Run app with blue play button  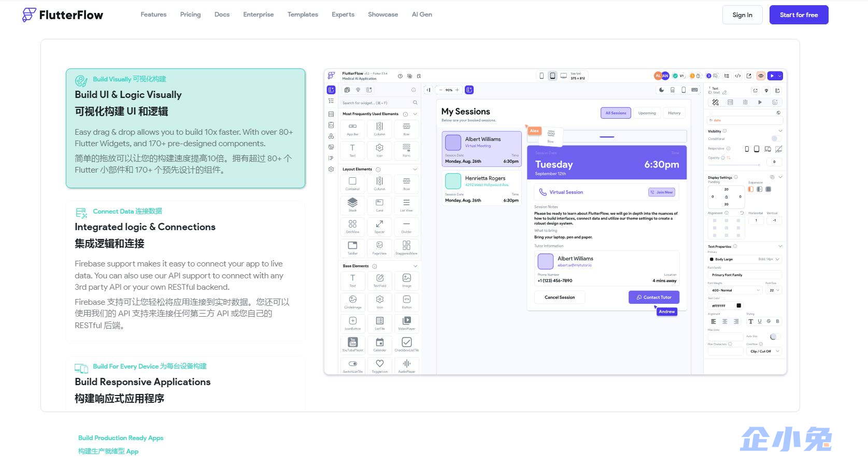[x=773, y=76]
